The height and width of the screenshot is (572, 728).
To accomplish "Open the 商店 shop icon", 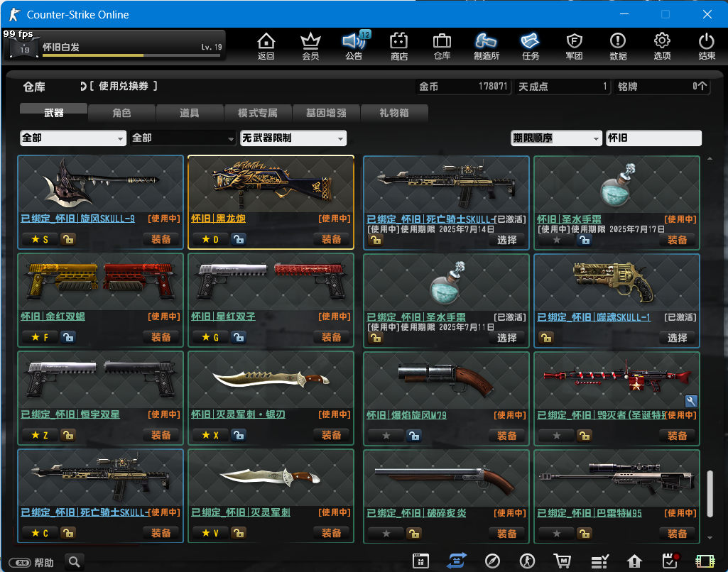I will 399,46.
